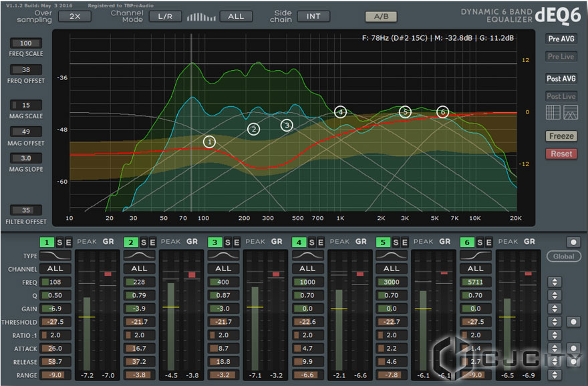Show the vertical grid display icon
The image size is (588, 386).
tap(553, 112)
